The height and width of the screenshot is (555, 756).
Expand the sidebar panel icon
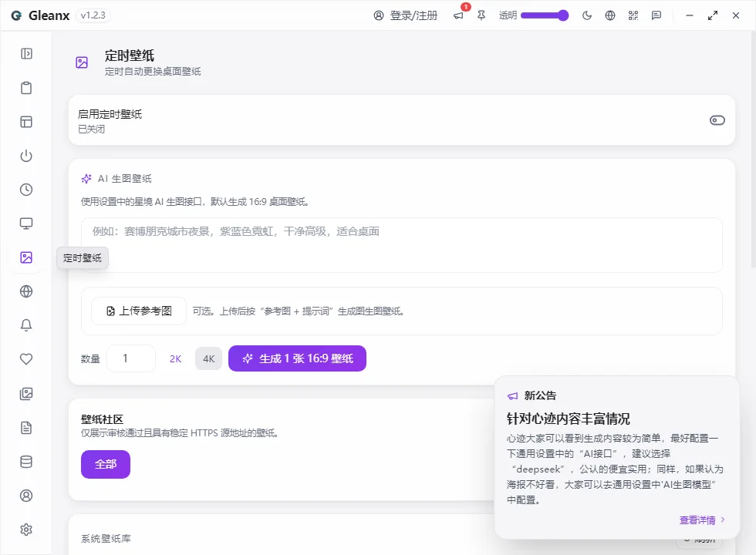click(26, 53)
